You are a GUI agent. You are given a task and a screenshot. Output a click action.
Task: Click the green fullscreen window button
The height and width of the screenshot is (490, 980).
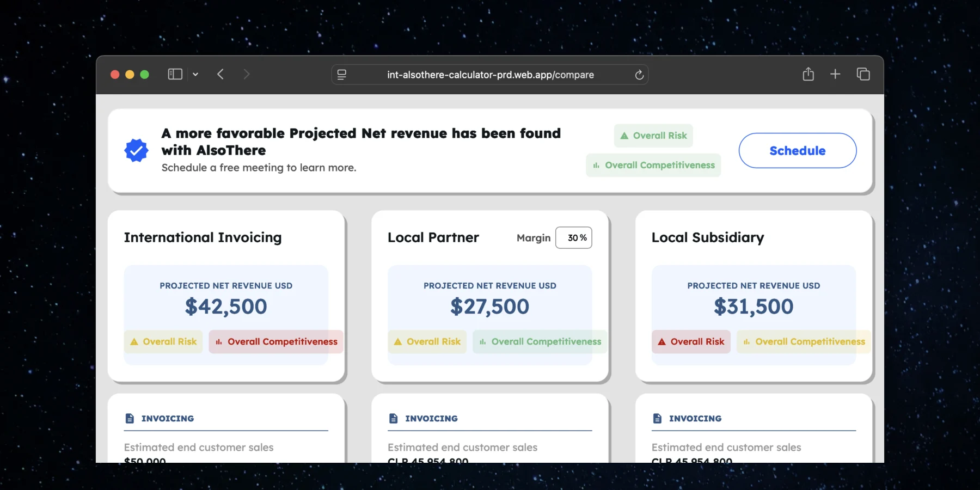[x=144, y=75]
